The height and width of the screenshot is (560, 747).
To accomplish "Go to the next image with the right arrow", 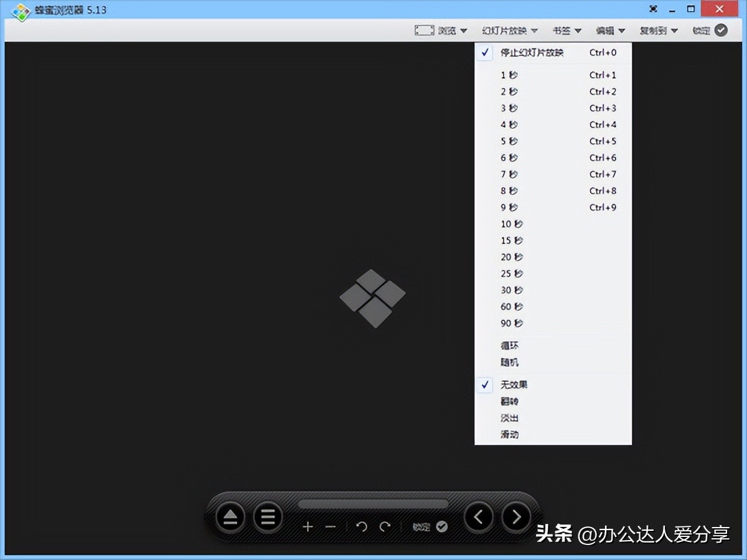I will (515, 516).
